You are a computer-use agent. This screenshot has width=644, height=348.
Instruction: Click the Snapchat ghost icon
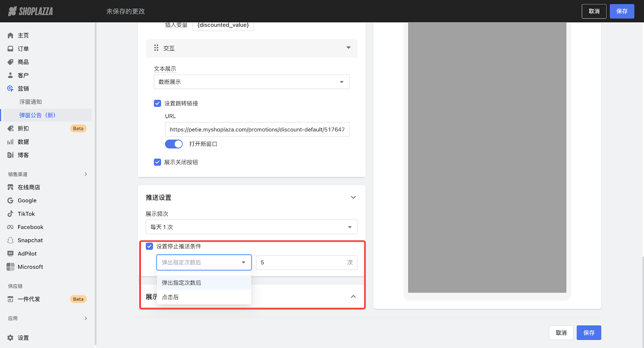(10, 240)
